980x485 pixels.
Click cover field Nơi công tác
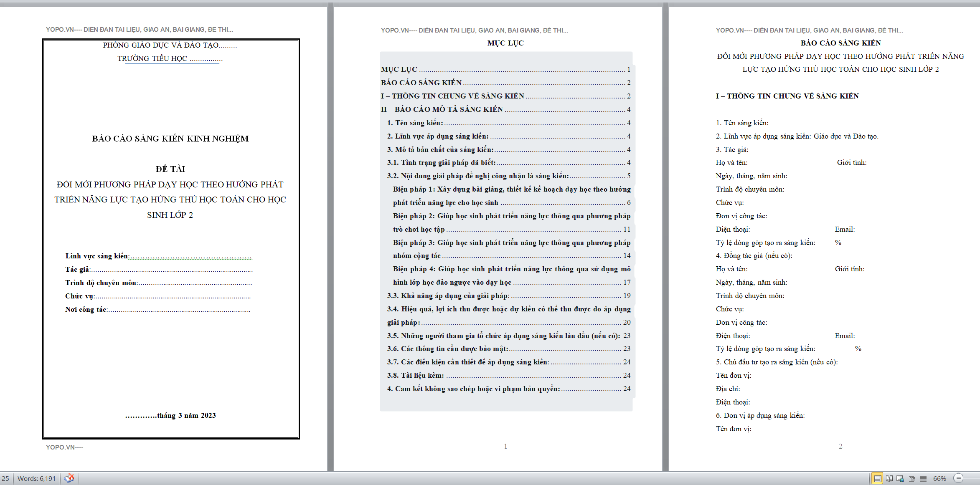coord(158,310)
